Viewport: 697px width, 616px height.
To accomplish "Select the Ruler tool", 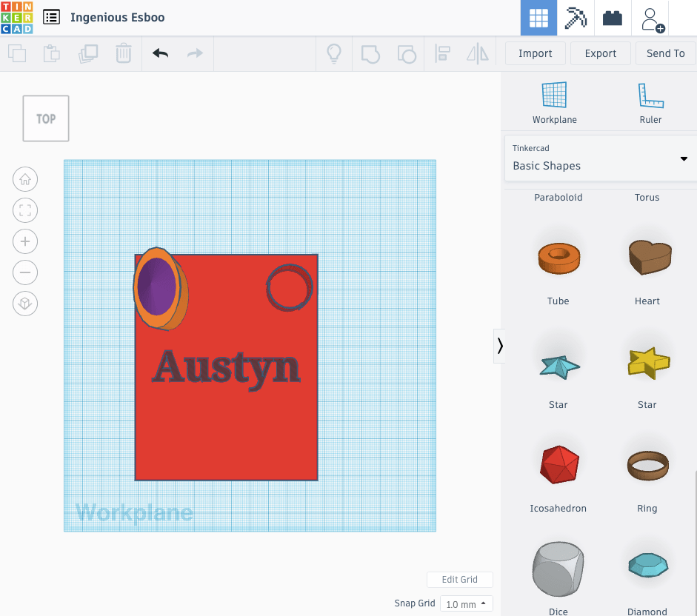I will [650, 103].
